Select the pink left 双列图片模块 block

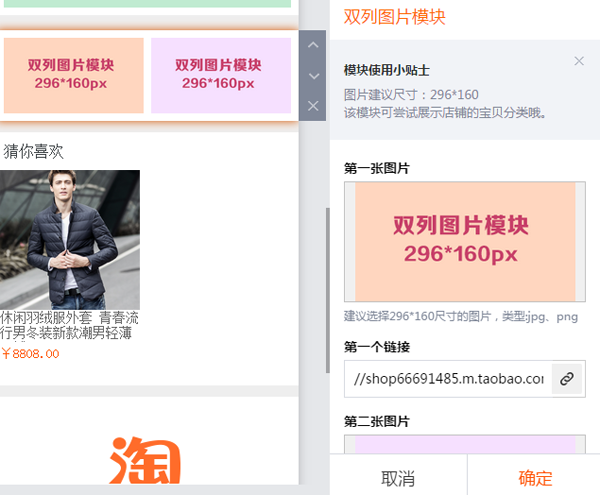click(x=74, y=75)
